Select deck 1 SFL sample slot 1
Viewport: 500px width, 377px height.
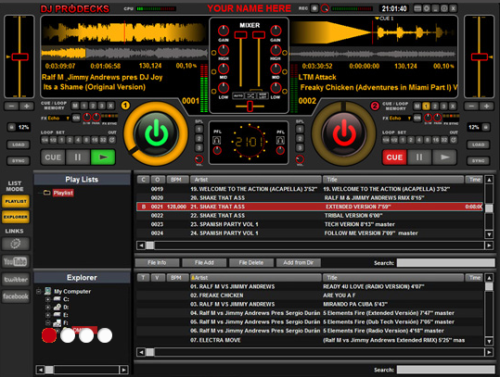tap(199, 129)
